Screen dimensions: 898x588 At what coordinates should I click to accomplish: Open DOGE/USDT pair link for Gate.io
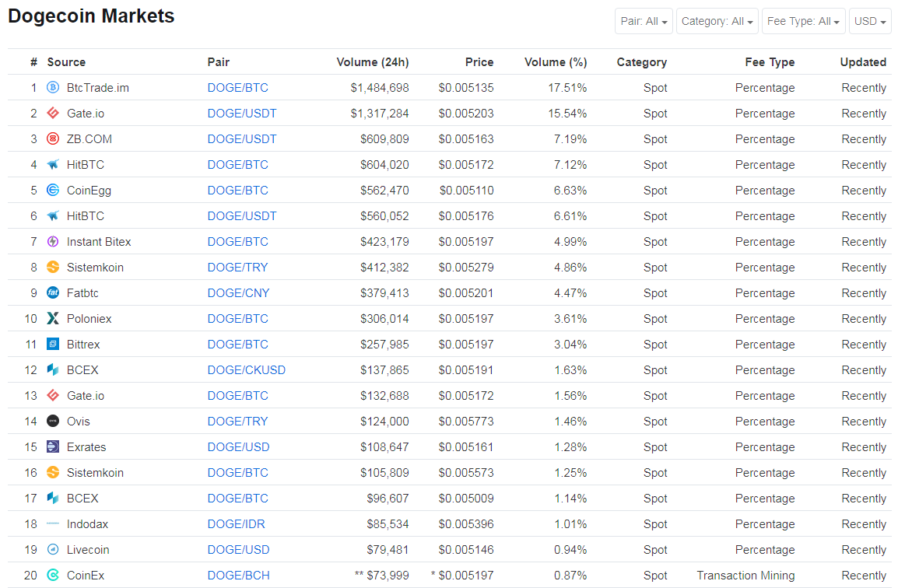click(242, 114)
